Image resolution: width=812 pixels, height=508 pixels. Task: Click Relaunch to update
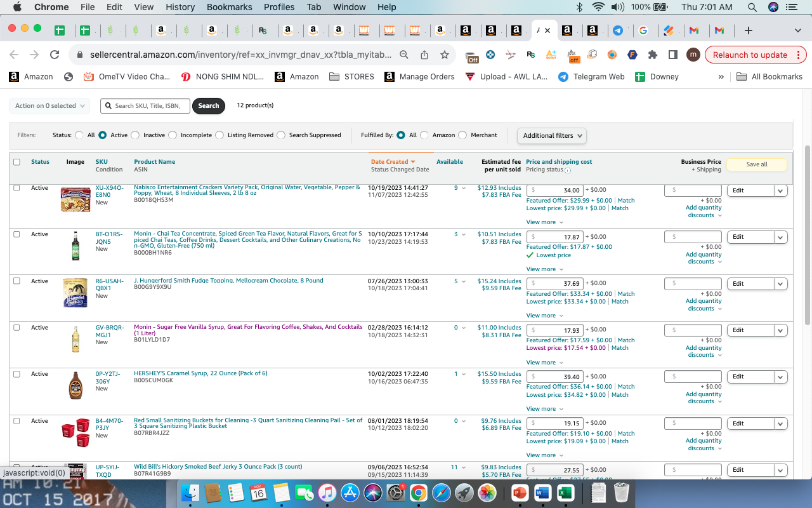point(750,55)
